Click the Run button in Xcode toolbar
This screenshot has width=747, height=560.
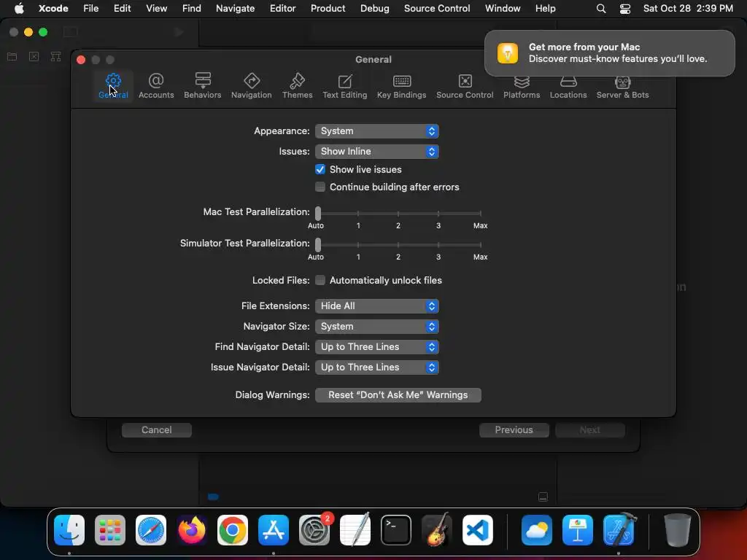(x=179, y=32)
